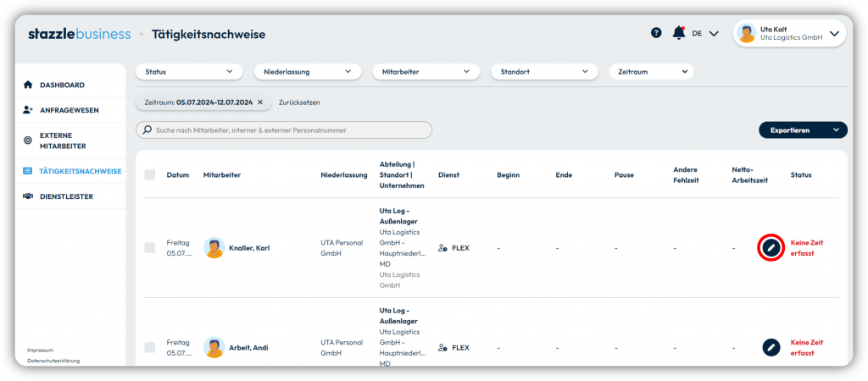Click the Dienstleister handshake icon
The image size is (868, 381).
28,196
